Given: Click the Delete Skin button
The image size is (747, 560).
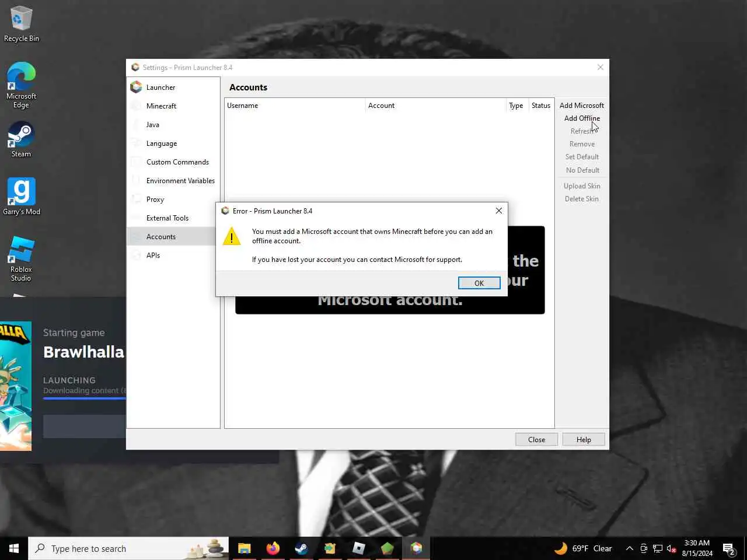Looking at the screenshot, I should [582, 199].
